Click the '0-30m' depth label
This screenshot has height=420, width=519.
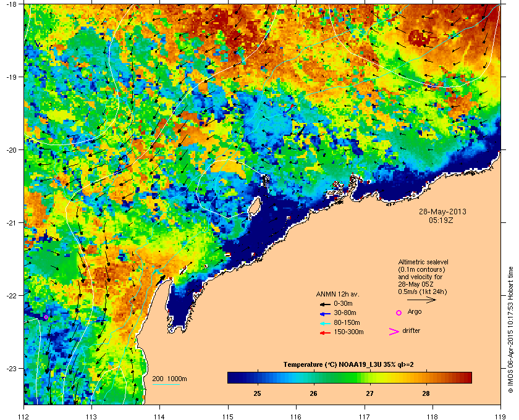click(344, 303)
